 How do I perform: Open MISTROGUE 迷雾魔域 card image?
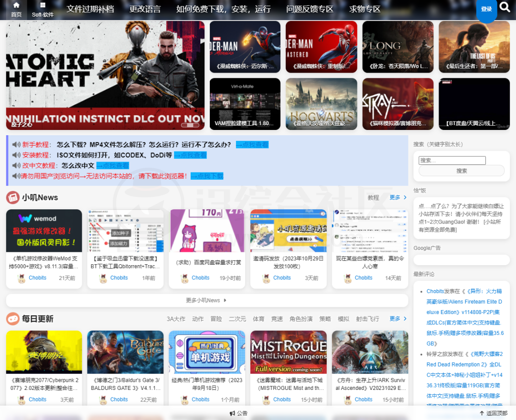point(289,352)
